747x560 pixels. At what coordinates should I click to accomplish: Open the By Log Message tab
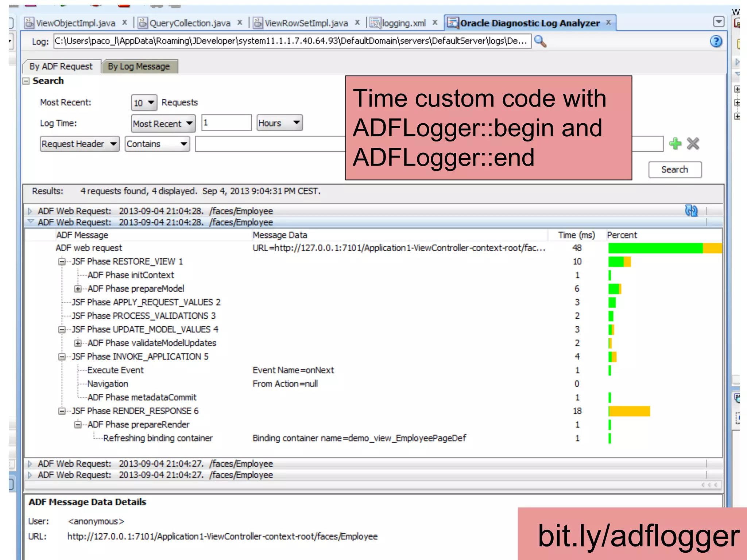pyautogui.click(x=139, y=67)
